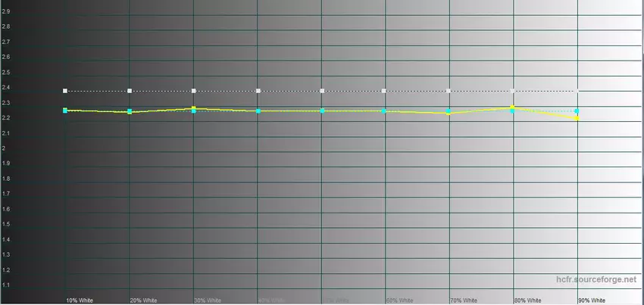Click the "90% White" x-axis label
644x305 pixels.
click(x=592, y=300)
